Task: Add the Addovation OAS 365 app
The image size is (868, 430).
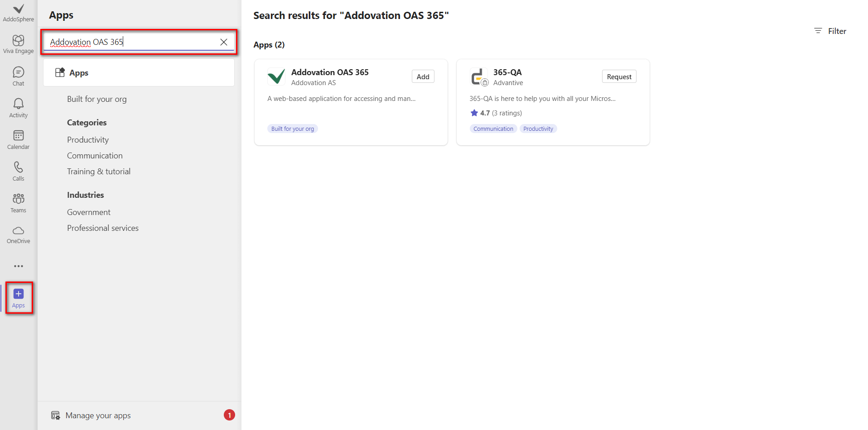Action: (x=423, y=76)
